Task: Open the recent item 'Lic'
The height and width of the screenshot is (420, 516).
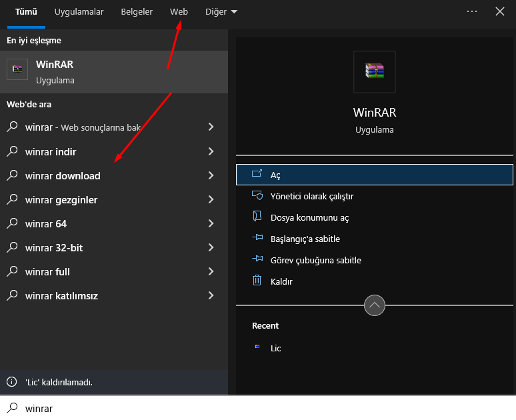Action: (x=375, y=348)
